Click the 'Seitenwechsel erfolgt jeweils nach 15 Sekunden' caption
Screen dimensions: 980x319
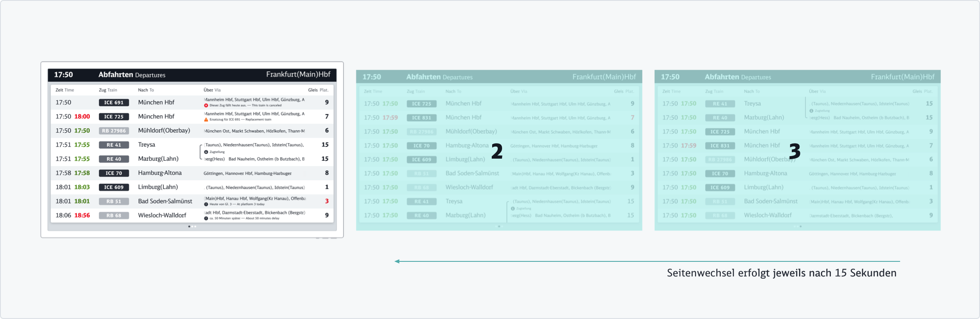(x=781, y=273)
